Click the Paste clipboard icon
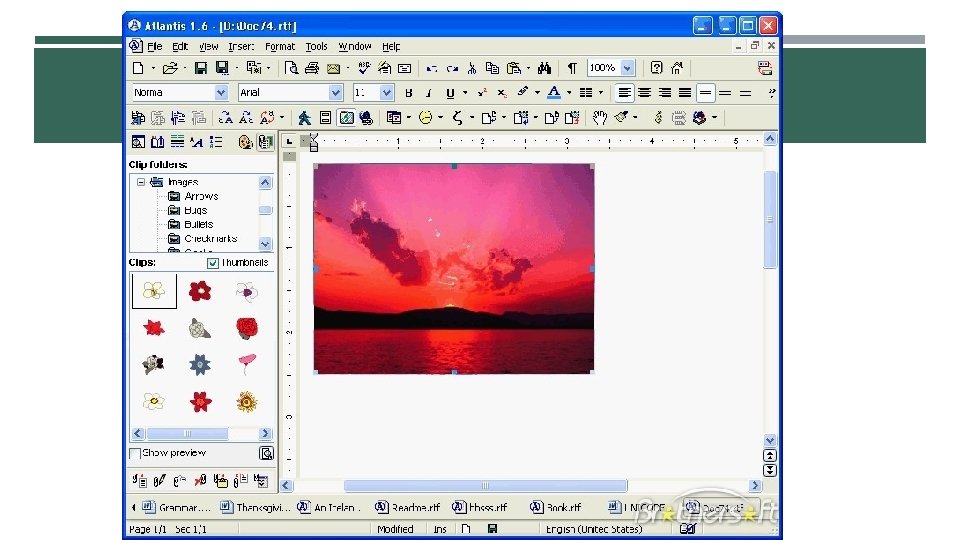The image size is (960, 540). pyautogui.click(x=514, y=68)
